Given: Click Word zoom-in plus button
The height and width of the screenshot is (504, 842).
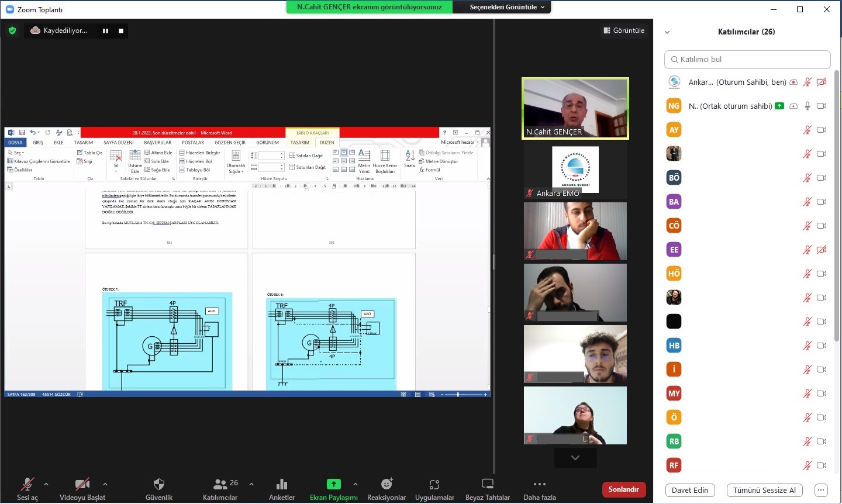Looking at the screenshot, I should (485, 395).
